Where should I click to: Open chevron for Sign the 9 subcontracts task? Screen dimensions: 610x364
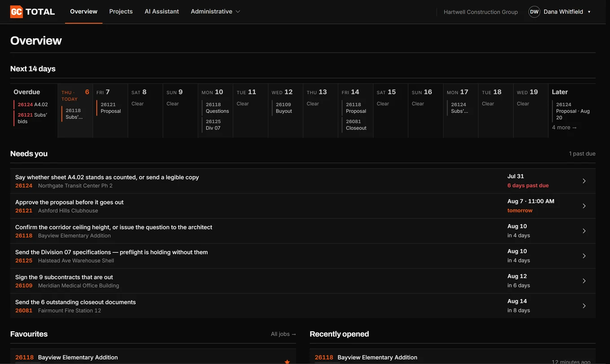[584, 281]
